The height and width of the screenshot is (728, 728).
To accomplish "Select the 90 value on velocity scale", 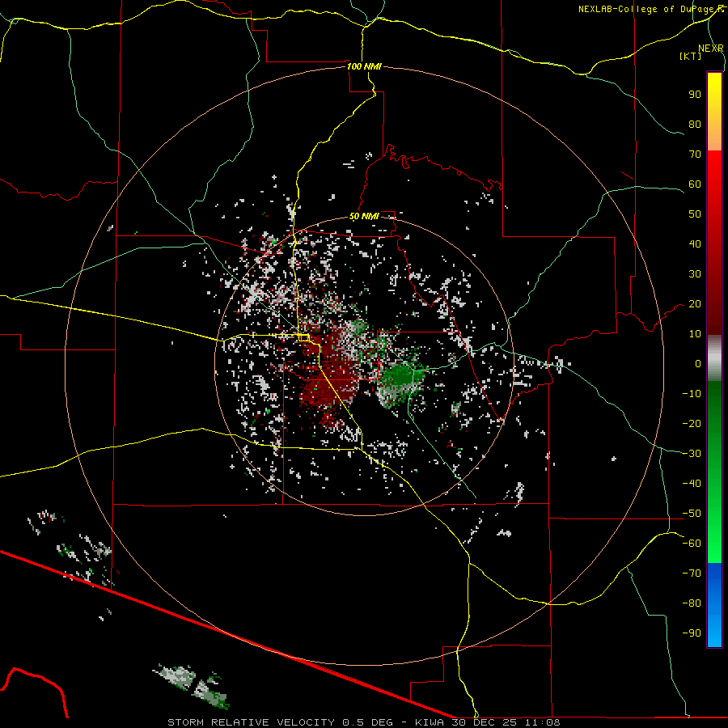I will pyautogui.click(x=695, y=95).
